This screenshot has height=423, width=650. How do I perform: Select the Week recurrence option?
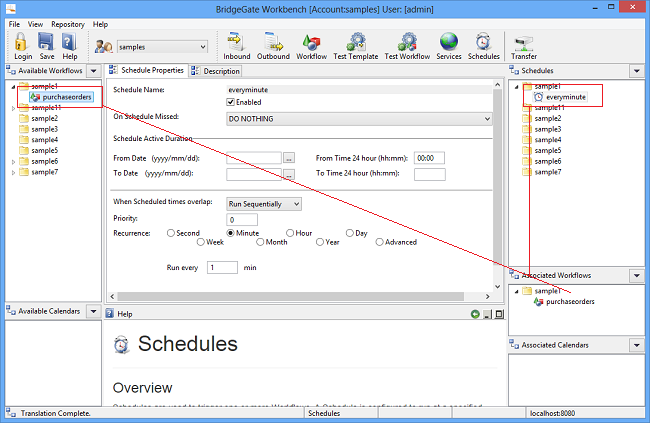(201, 242)
